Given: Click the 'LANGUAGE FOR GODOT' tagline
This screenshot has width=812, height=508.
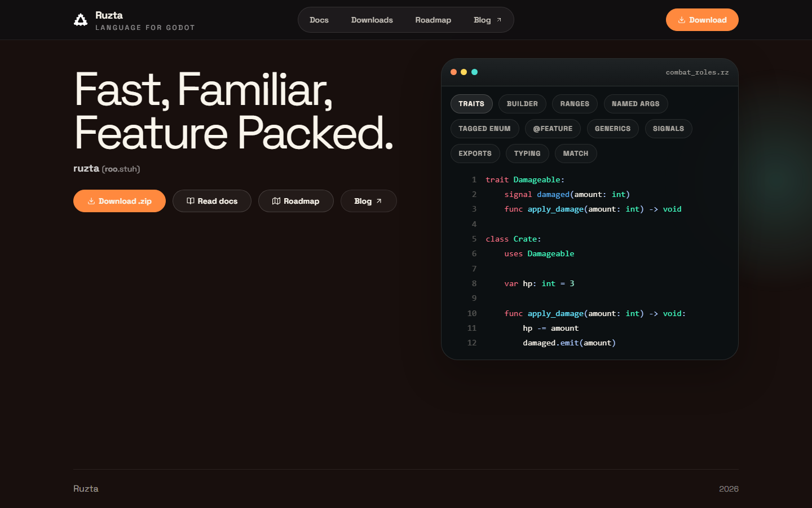Looking at the screenshot, I should pyautogui.click(x=145, y=28).
